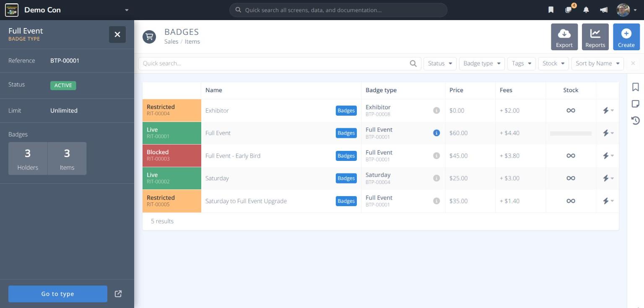Open the bookmarks icon in top bar

(x=551, y=10)
